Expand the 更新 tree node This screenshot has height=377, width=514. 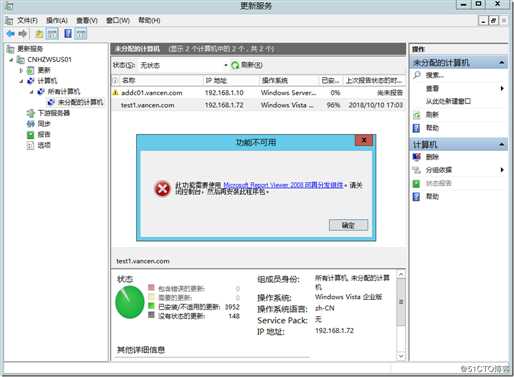coord(21,70)
